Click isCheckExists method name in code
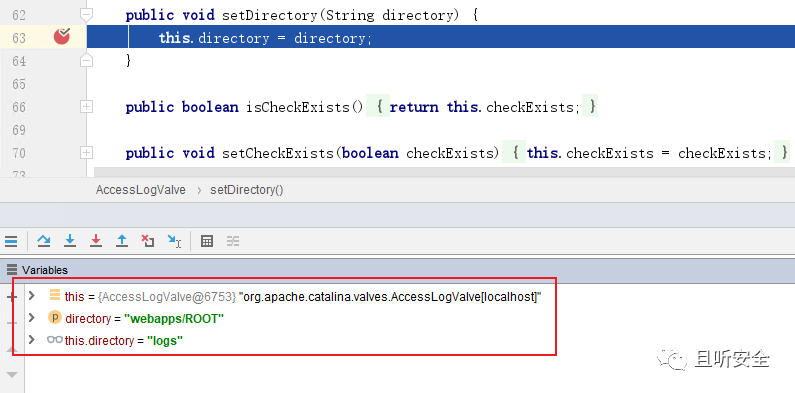 298,107
